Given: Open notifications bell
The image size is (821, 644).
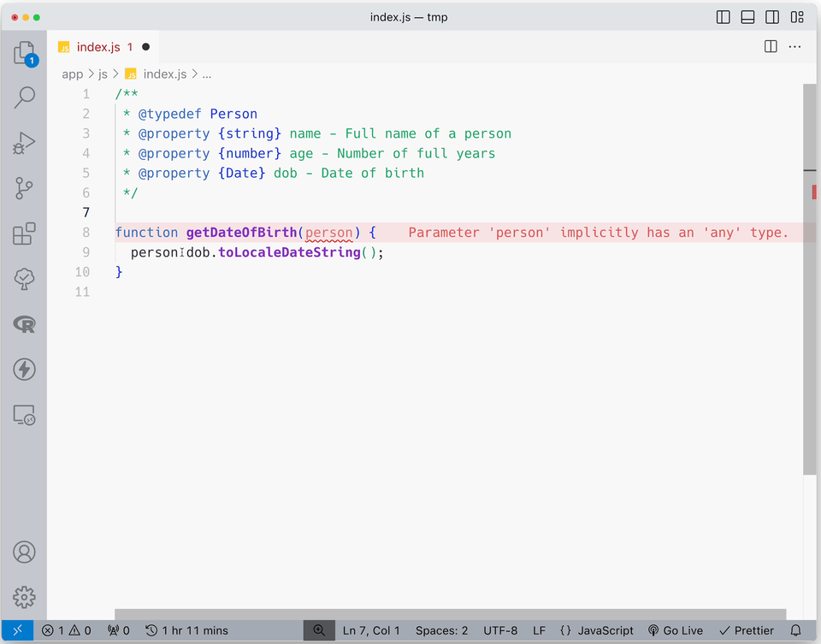Looking at the screenshot, I should [x=795, y=630].
